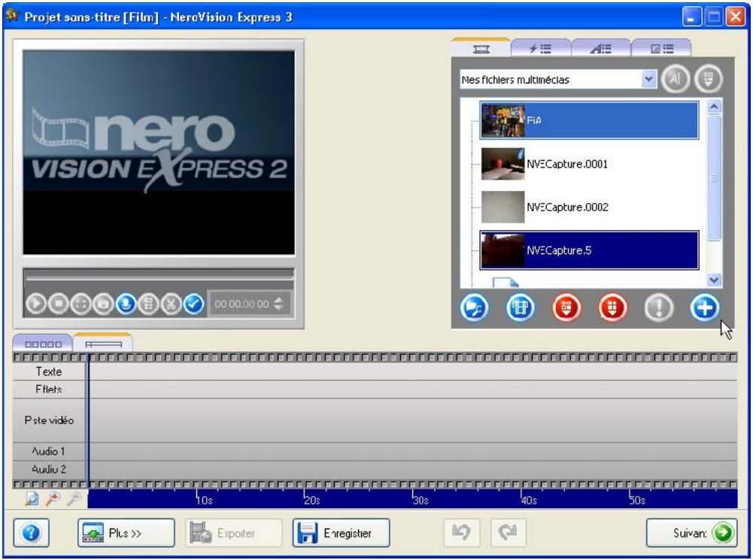Switch to the text effects tab
The width and height of the screenshot is (753, 560).
601,48
